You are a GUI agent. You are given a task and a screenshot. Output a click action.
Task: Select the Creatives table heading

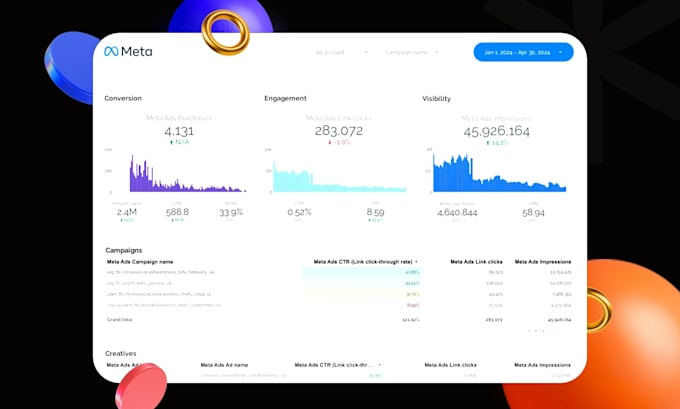pyautogui.click(x=121, y=353)
